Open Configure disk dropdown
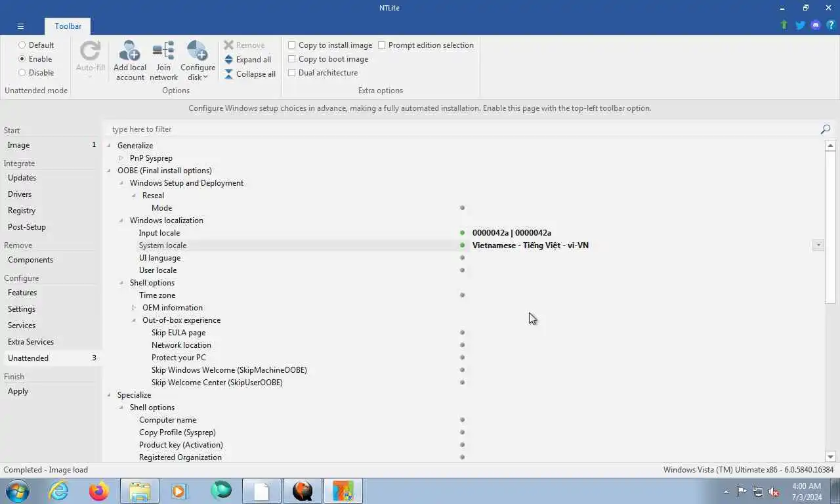This screenshot has width=840, height=504. pos(198,61)
